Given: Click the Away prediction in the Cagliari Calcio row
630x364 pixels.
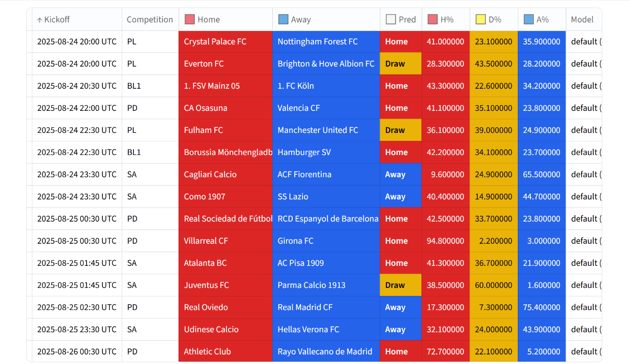Looking at the screenshot, I should (x=395, y=174).
